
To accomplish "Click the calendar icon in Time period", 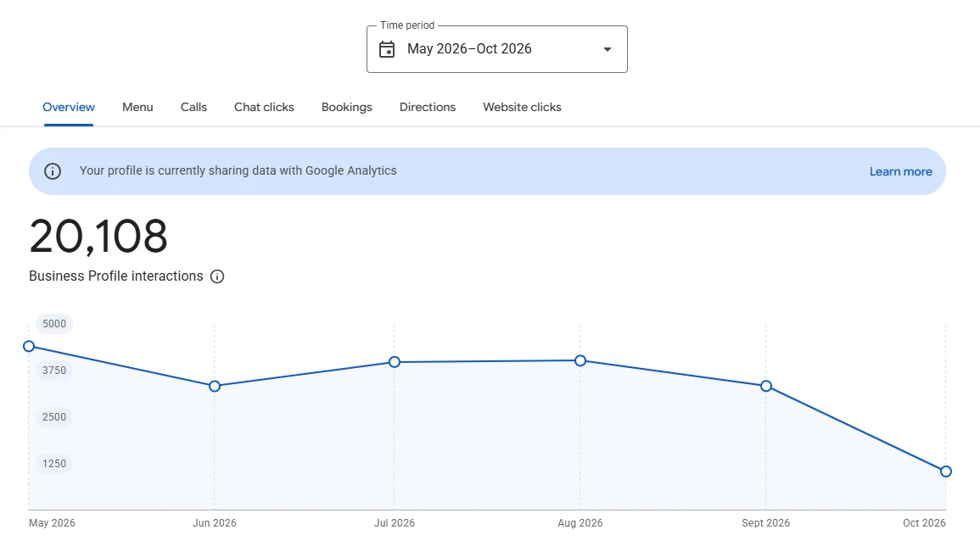I will pos(387,49).
